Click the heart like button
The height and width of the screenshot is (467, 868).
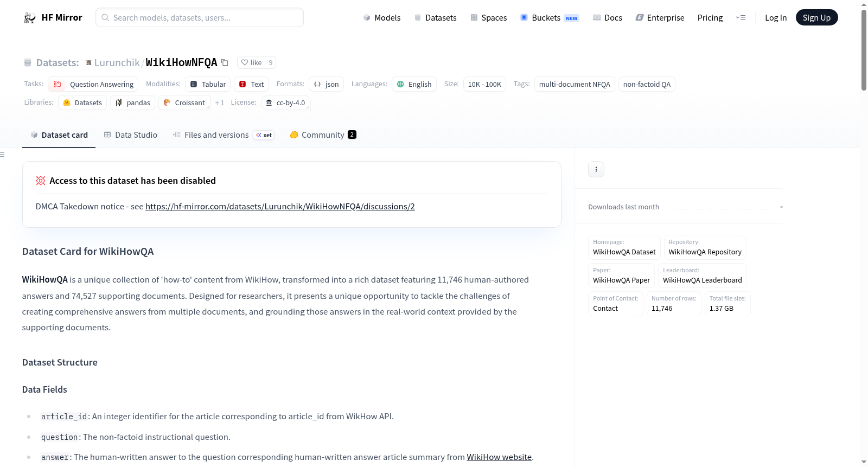pyautogui.click(x=251, y=62)
